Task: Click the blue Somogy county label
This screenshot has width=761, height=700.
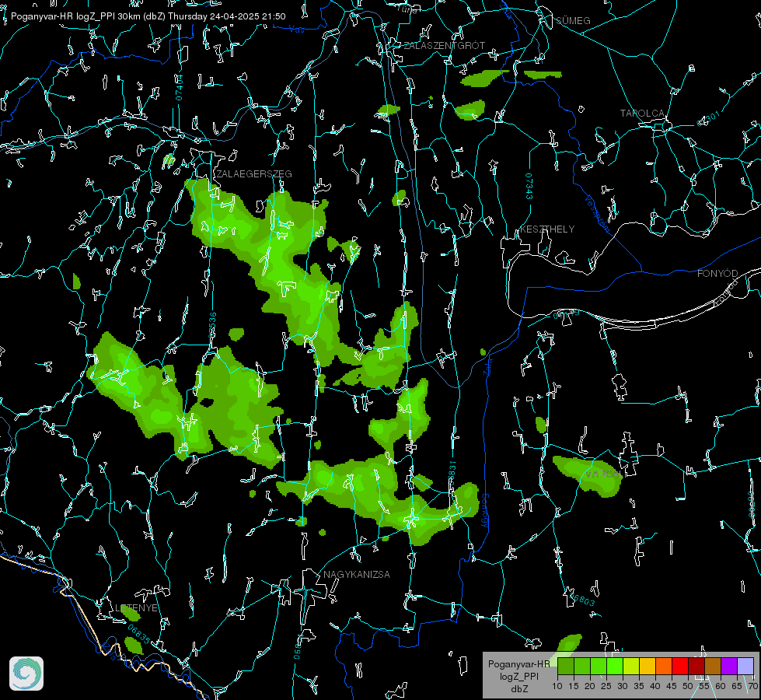Action: click(x=485, y=511)
